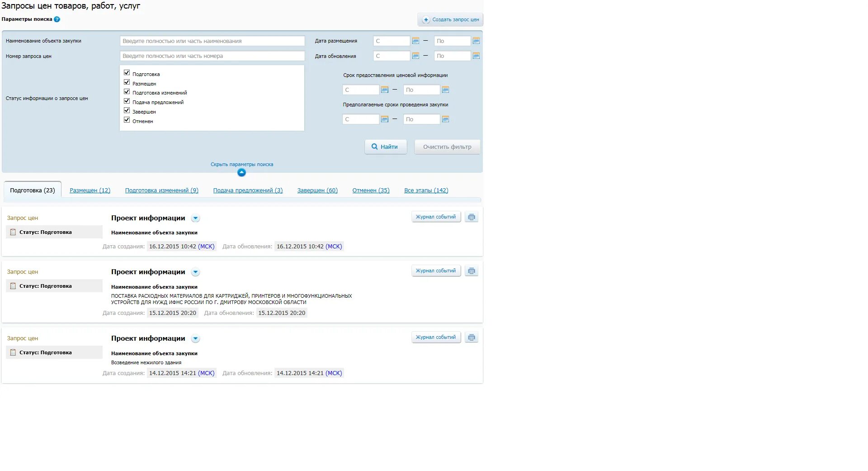Click ПОСТАВКА РАСХОДНЫХ МАТЕРИАЛОВ description text
This screenshot has height=471, width=868.
pyautogui.click(x=231, y=299)
